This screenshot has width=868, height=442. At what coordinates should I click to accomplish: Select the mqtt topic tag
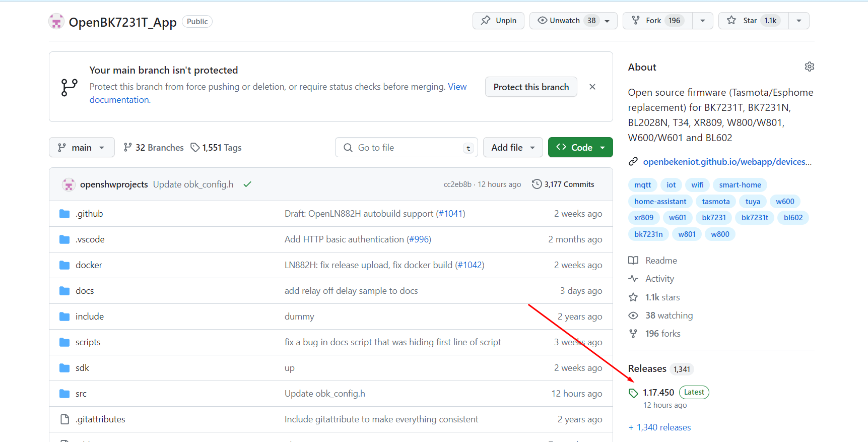(642, 185)
